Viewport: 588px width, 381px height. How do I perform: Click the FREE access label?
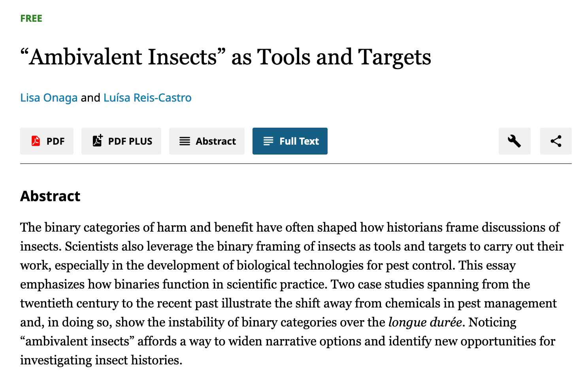(x=31, y=19)
